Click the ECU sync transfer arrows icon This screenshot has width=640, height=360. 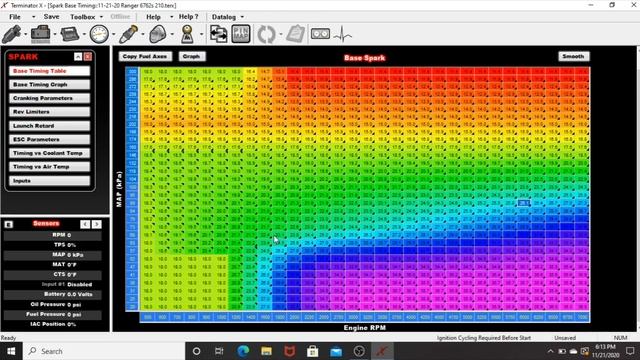[x=219, y=34]
